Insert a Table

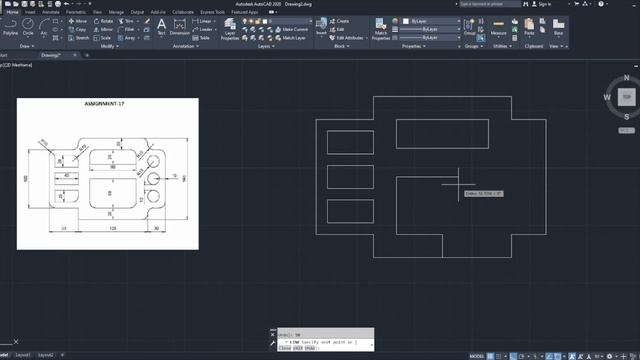pos(201,38)
